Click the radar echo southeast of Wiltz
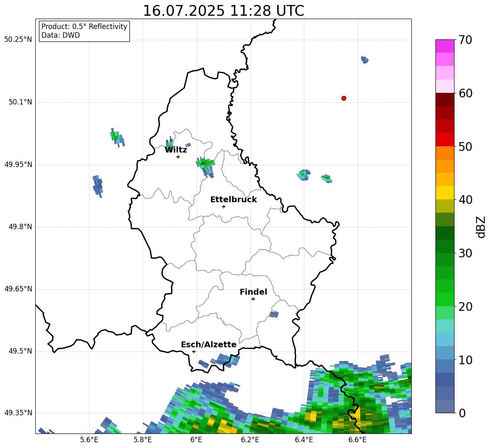The image size is (491, 448). 206,167
